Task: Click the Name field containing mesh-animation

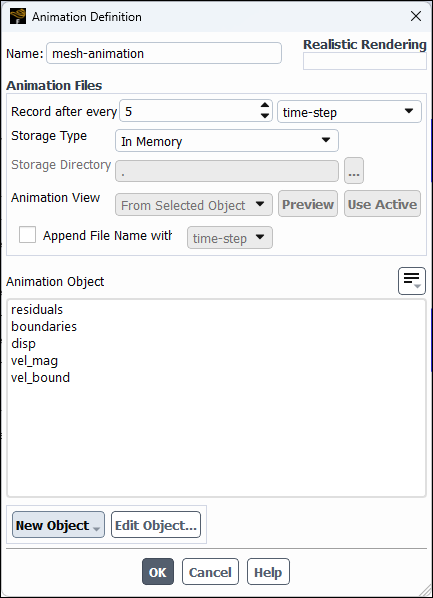Action: 164,53
